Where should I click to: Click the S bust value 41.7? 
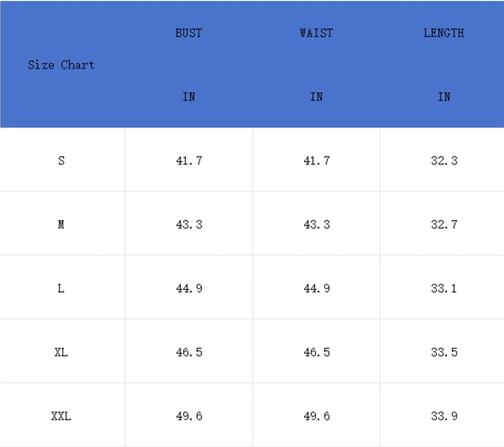189,160
